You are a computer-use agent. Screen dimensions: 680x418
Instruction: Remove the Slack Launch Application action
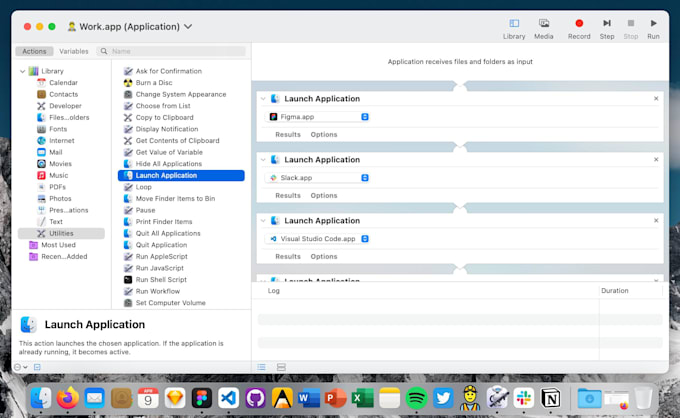(x=656, y=160)
